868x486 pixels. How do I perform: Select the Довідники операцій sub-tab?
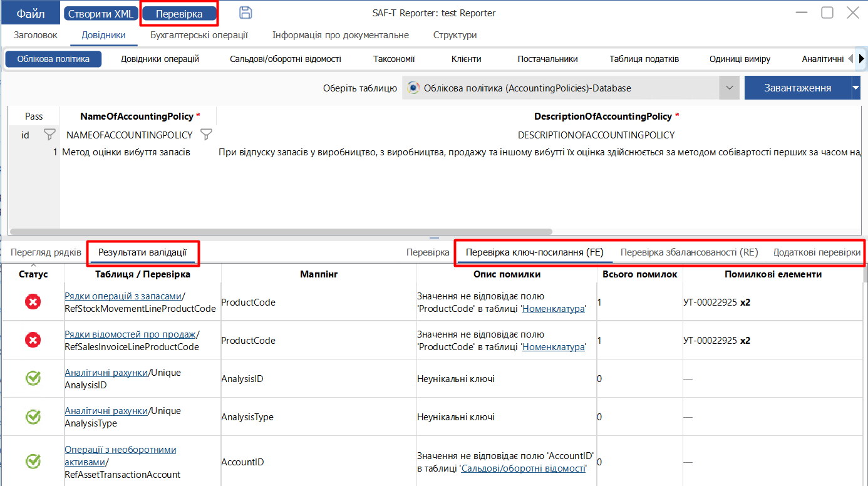tap(160, 59)
